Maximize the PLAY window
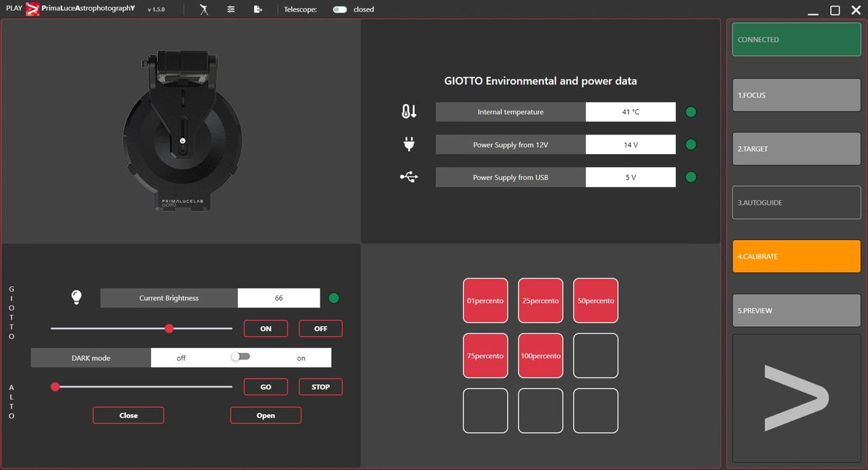 pyautogui.click(x=835, y=10)
